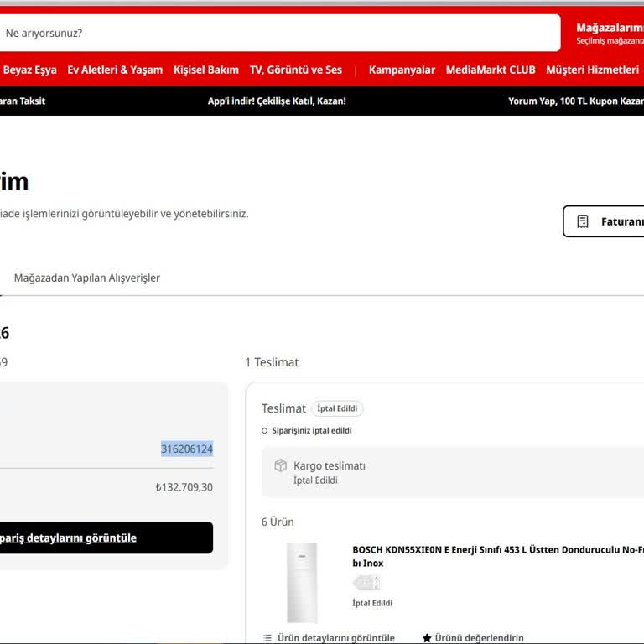Select the order number 316206124

click(187, 449)
